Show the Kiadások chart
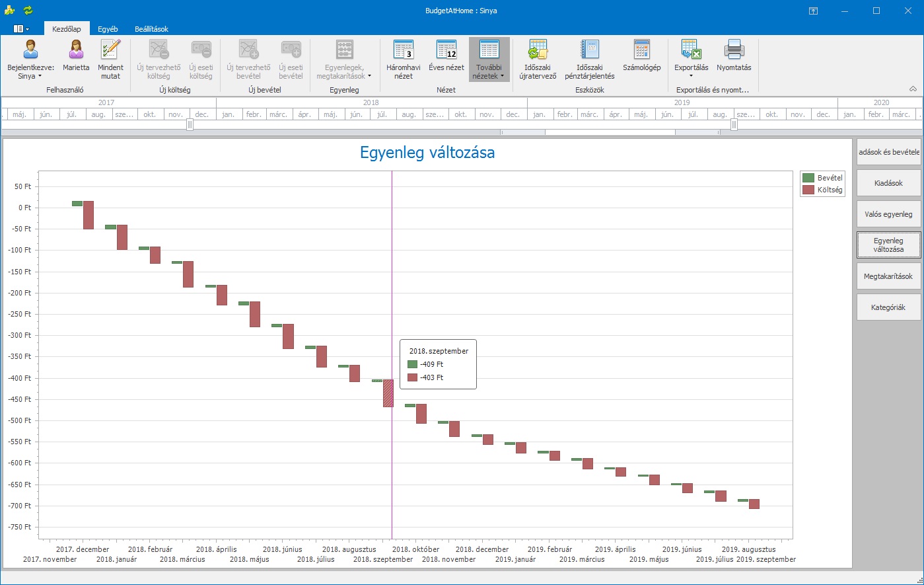 coord(888,183)
